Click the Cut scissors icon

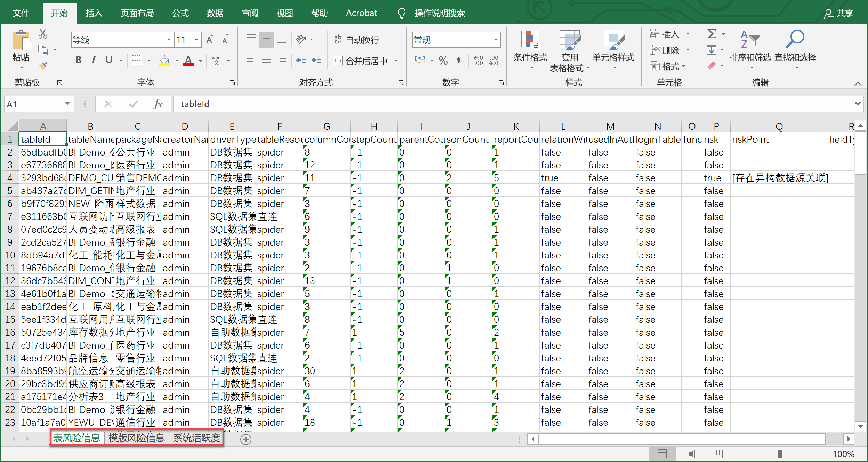pyautogui.click(x=43, y=34)
